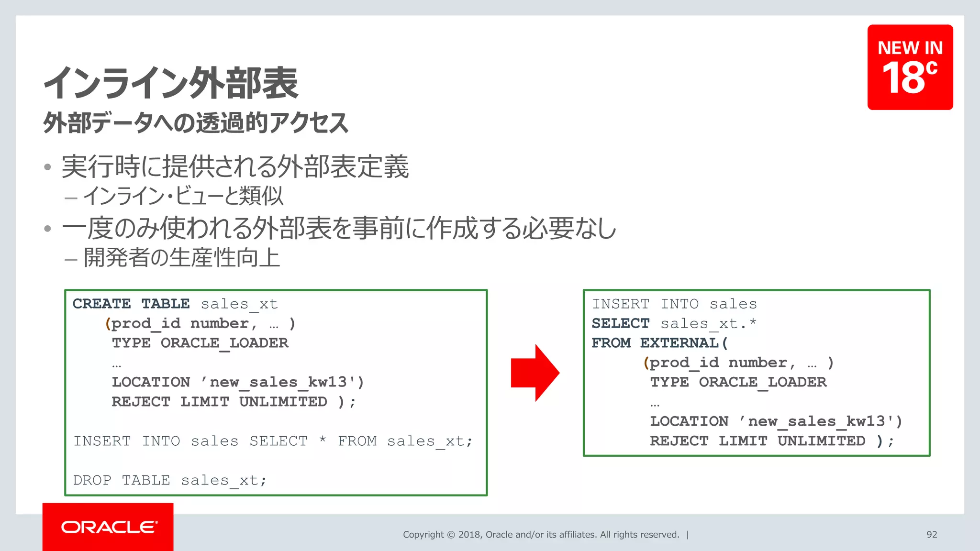Click TYPE ORACLE_LOADER in the left code box
Screen dimensions: 980x551
coord(200,343)
